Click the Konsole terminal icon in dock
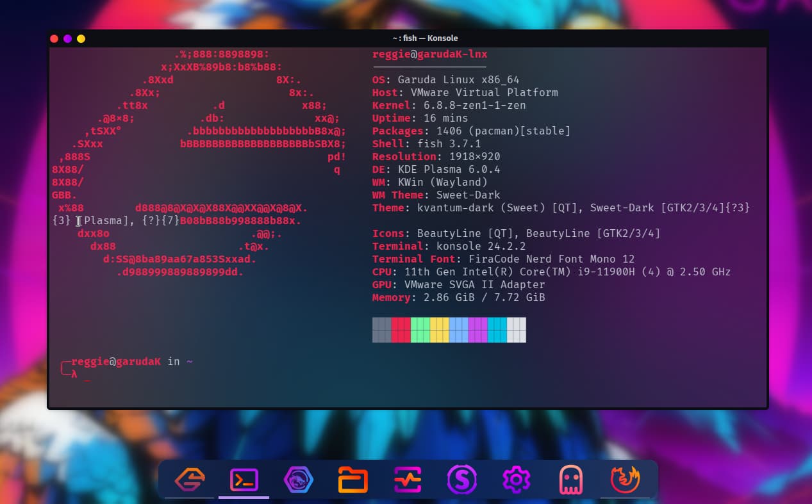The width and height of the screenshot is (812, 504). coord(244,480)
